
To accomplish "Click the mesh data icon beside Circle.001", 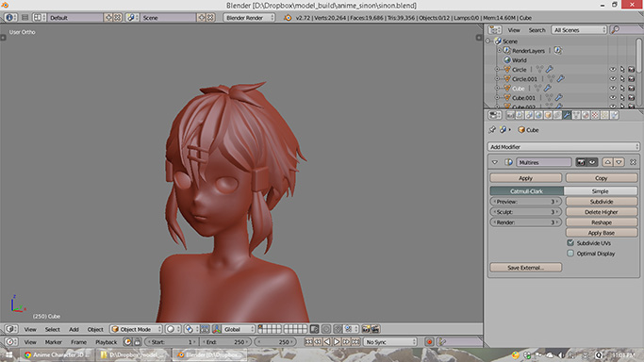I will tap(551, 79).
